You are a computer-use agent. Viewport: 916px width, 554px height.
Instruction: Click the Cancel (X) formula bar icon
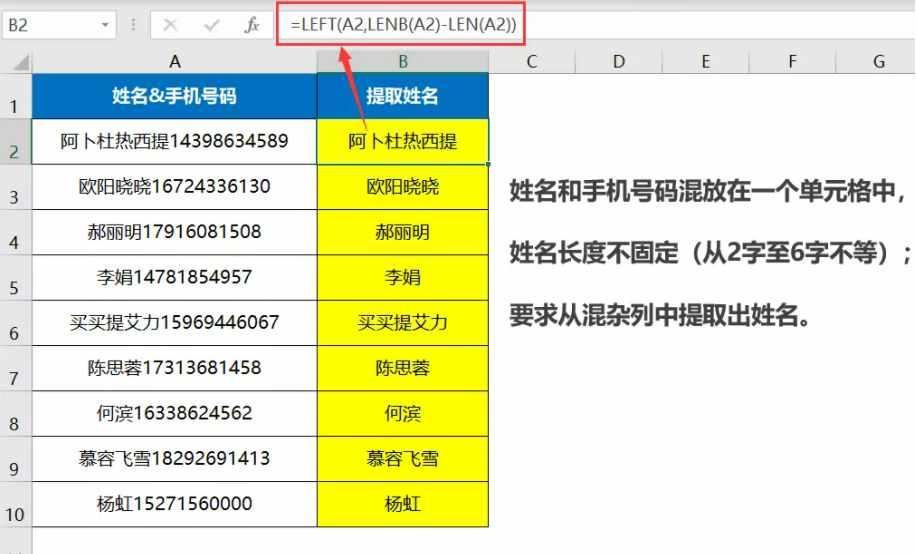[170, 25]
